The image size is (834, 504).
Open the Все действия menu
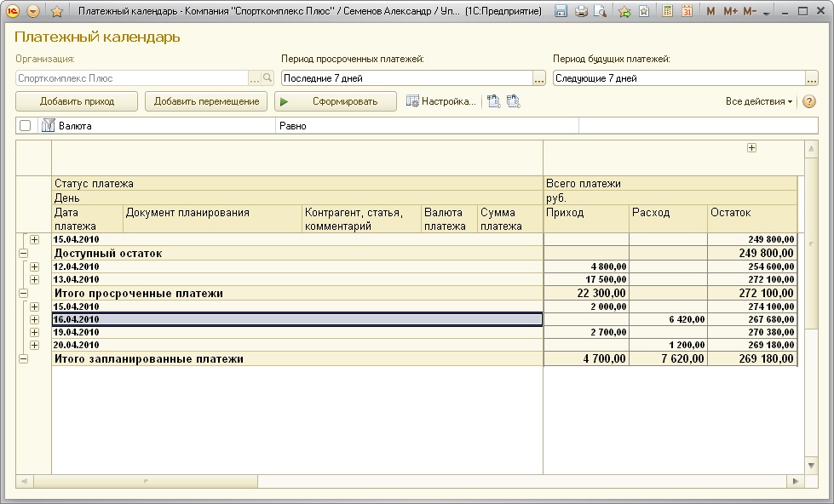758,101
